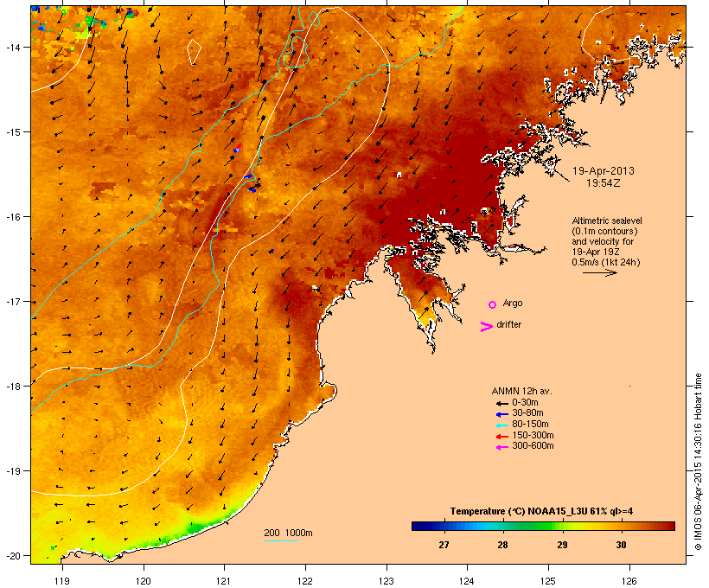The height and width of the screenshot is (588, 709).
Task: Click the time label 19:54Z
Action: coord(604,183)
